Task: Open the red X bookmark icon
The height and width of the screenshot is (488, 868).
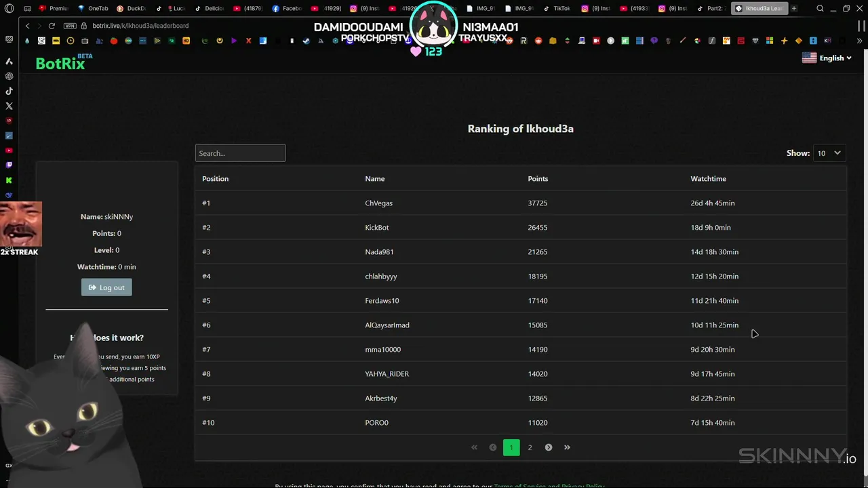Action: click(248, 41)
